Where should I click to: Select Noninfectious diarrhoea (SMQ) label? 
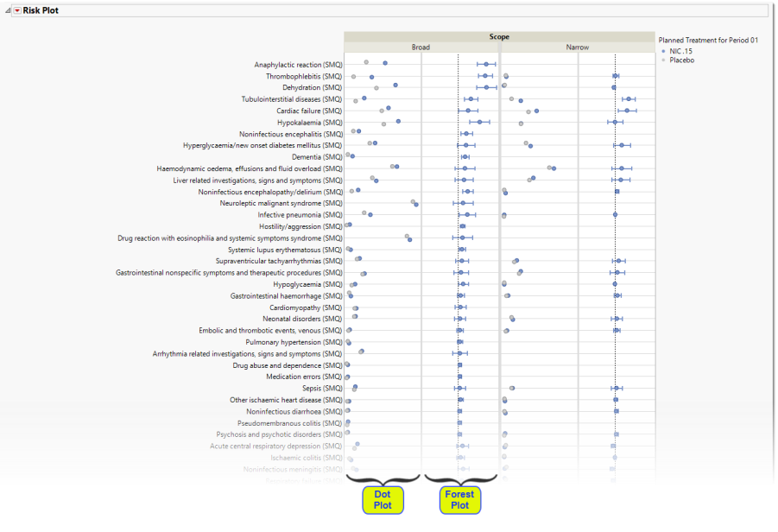coord(294,411)
